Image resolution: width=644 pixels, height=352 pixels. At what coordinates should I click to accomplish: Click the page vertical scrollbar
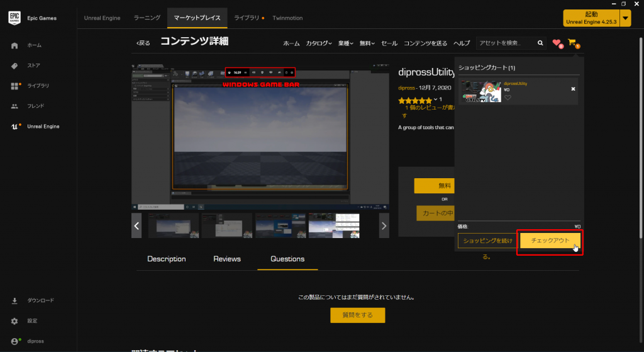641,138
